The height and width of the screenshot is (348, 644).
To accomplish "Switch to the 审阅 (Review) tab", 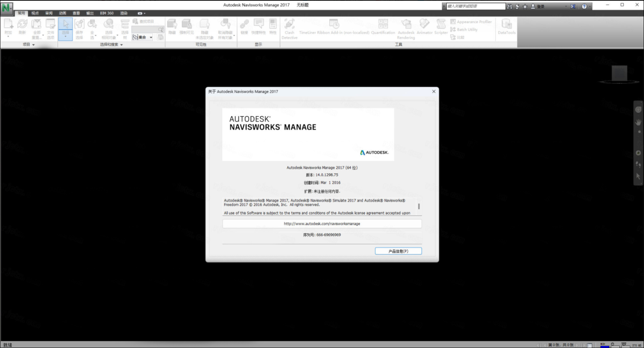I will point(49,13).
